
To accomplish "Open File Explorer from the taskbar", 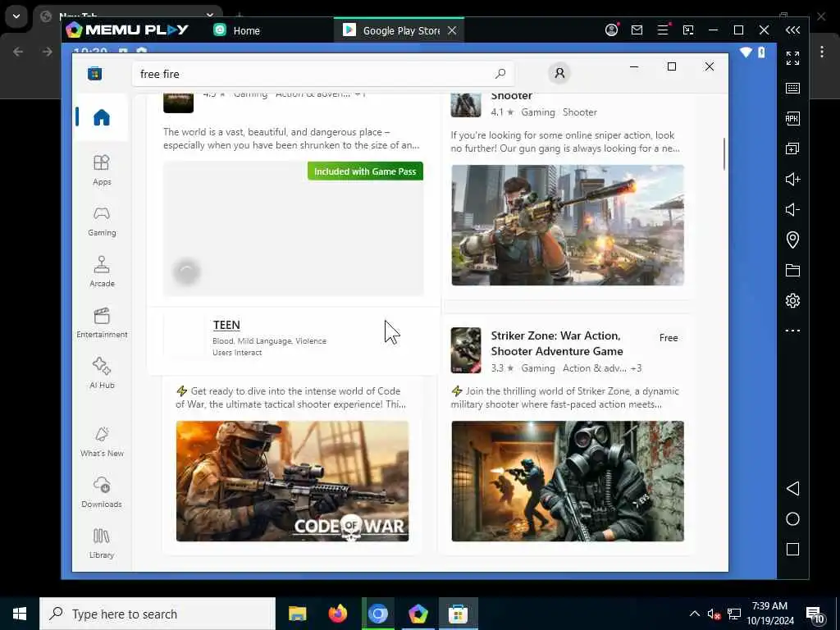I will pyautogui.click(x=297, y=614).
